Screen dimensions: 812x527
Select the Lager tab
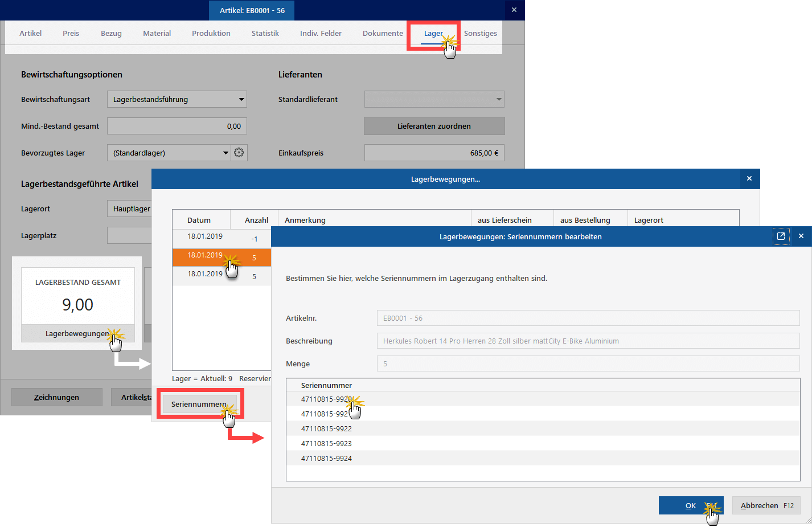tap(433, 33)
